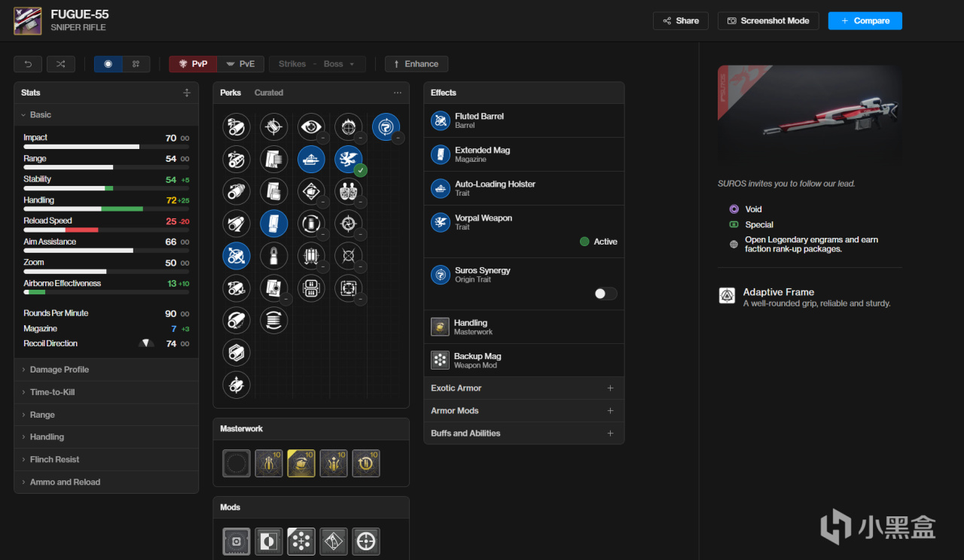Select the gold-highlighted Handling masterwork tile

pos(301,463)
